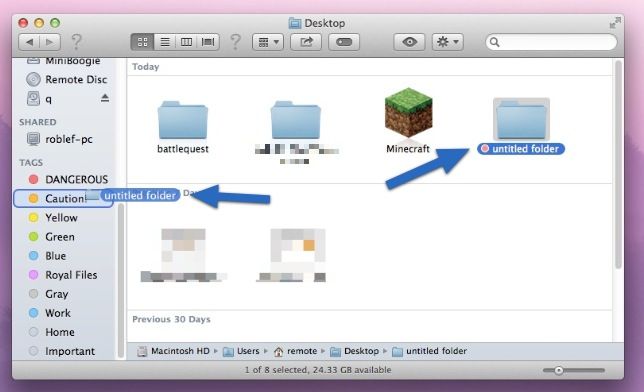Image resolution: width=644 pixels, height=392 pixels.
Task: Click the Finder search field
Action: tap(551, 42)
